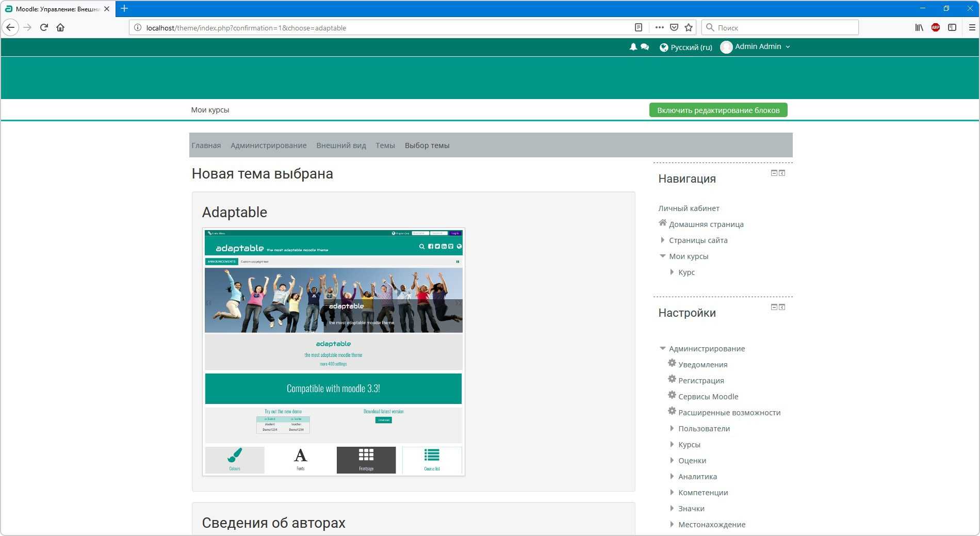Click Включить редактирование блоков button
The height and width of the screenshot is (536, 980).
click(718, 110)
